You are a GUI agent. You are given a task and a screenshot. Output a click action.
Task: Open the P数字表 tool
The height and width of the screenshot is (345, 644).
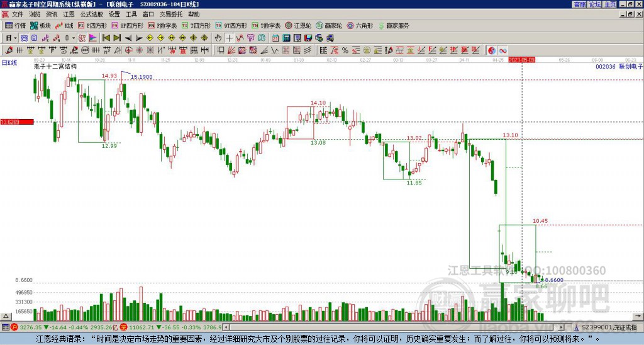[x=162, y=25]
